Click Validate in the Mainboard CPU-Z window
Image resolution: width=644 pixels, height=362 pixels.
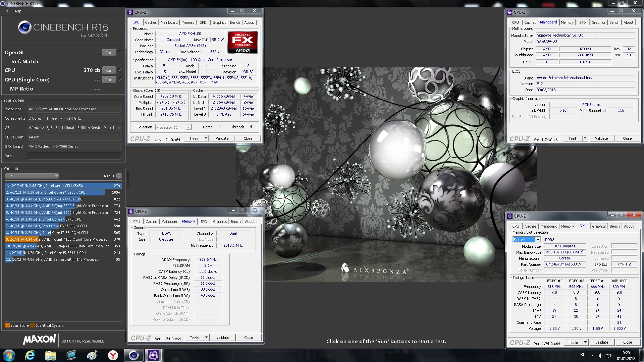click(x=601, y=138)
